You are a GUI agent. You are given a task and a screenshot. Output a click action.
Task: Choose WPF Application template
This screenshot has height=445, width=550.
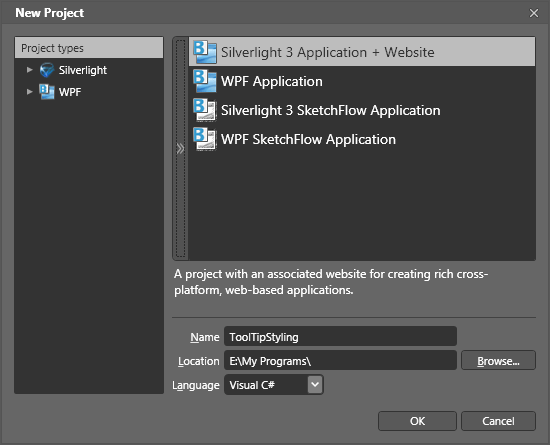362,81
